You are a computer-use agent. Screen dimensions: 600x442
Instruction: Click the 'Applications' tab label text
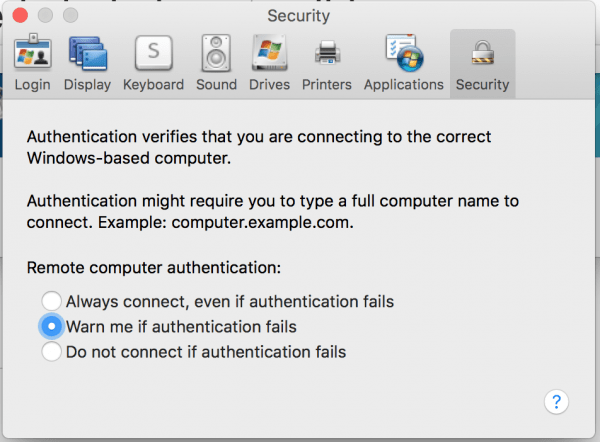tap(404, 85)
